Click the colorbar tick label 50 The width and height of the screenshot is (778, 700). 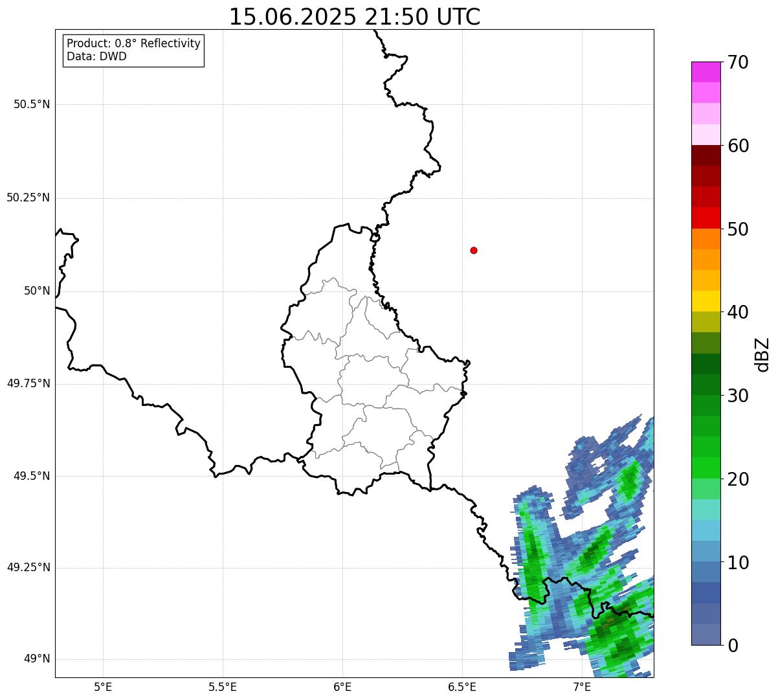(x=738, y=230)
